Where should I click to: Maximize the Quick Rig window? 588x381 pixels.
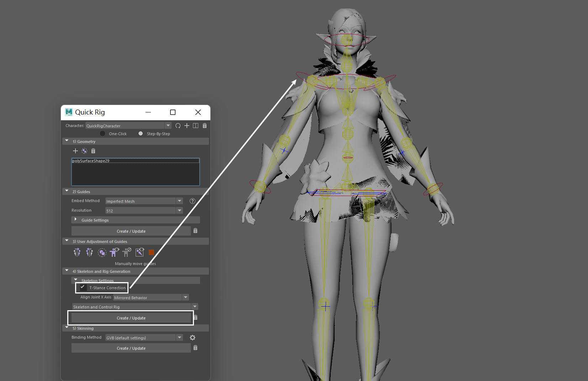(x=173, y=112)
